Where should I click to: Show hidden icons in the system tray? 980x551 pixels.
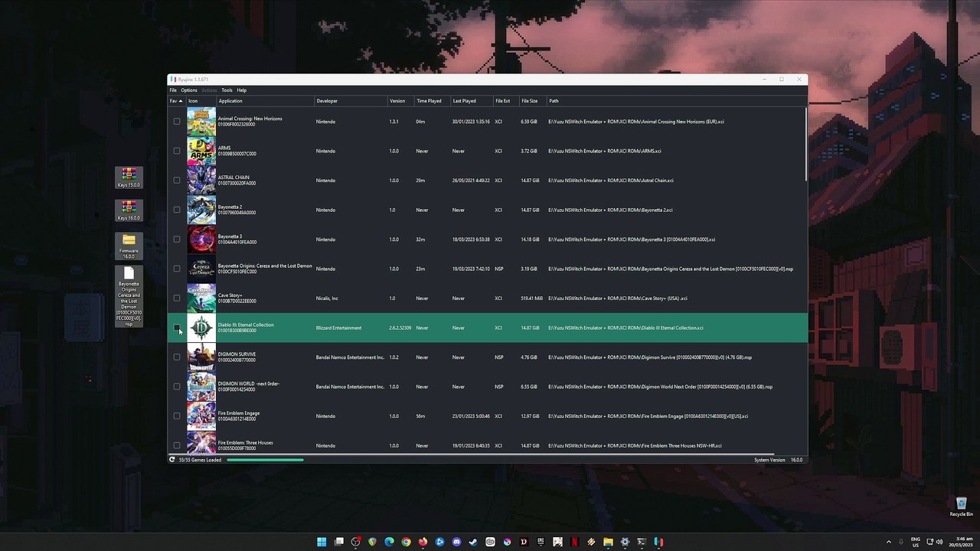pyautogui.click(x=889, y=542)
